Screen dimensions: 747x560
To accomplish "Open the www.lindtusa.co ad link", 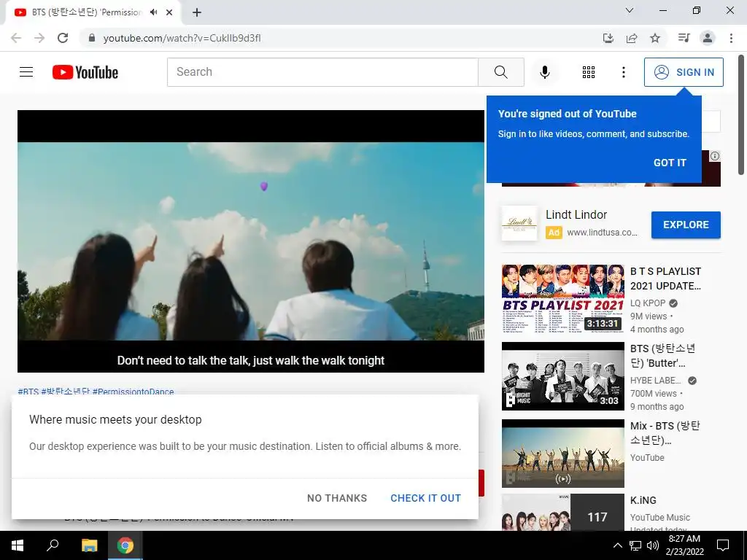I will point(602,233).
